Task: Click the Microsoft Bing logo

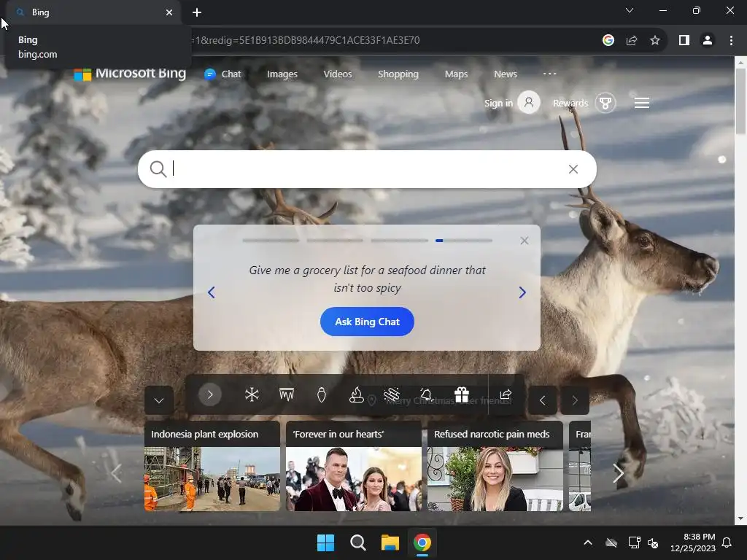Action: [130, 74]
